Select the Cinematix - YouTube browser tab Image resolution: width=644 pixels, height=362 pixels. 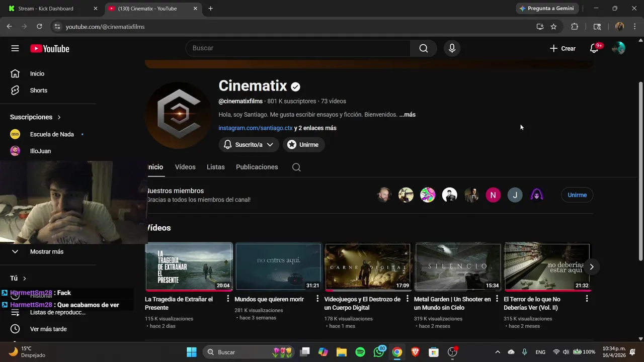tap(153, 9)
